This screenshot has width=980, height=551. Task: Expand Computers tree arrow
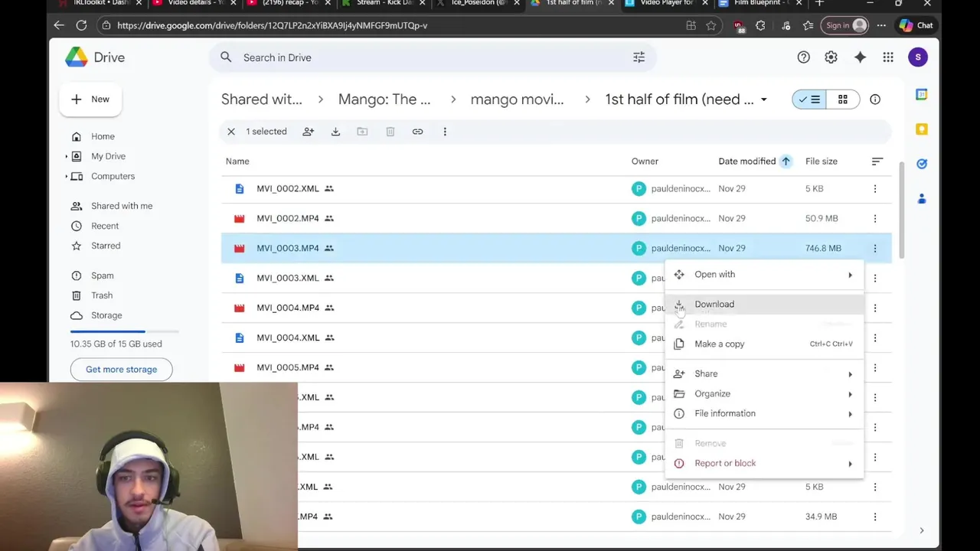pyautogui.click(x=67, y=176)
